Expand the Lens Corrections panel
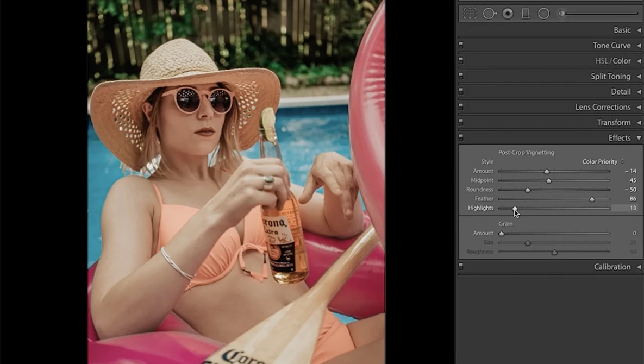The height and width of the screenshot is (364, 644). pos(639,107)
